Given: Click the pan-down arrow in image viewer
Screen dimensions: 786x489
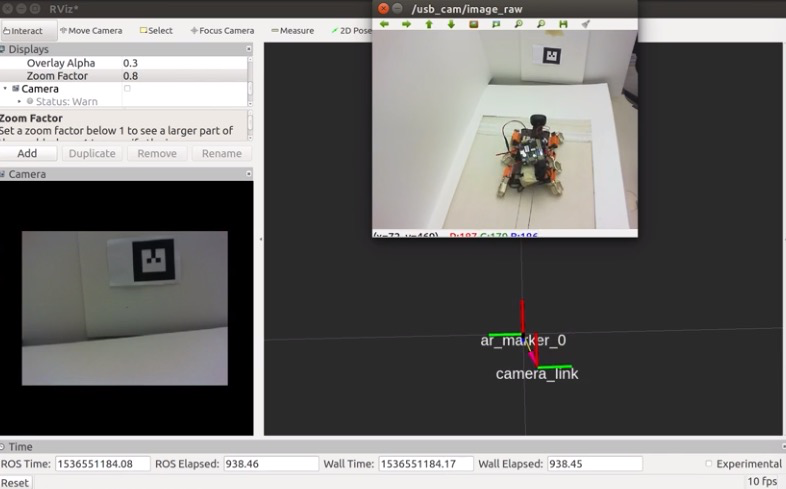Looking at the screenshot, I should tap(451, 24).
